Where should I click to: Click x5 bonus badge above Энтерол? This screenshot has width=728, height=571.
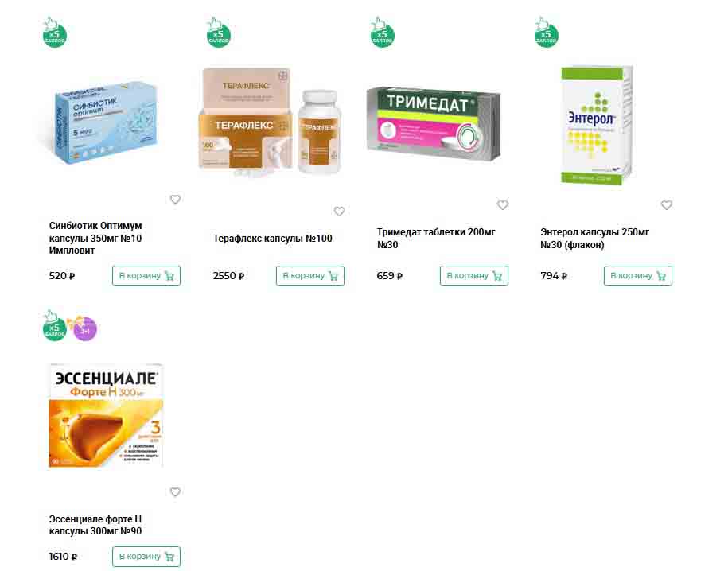coord(546,33)
